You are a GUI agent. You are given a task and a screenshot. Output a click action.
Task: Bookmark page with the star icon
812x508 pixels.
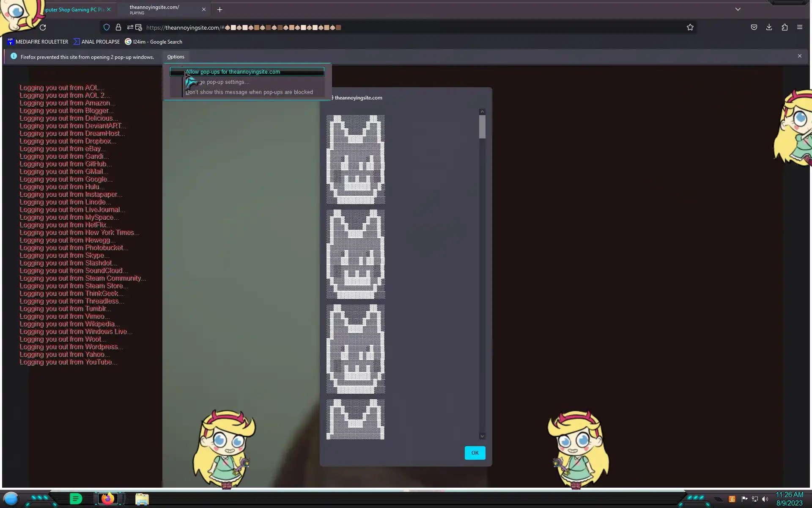690,28
